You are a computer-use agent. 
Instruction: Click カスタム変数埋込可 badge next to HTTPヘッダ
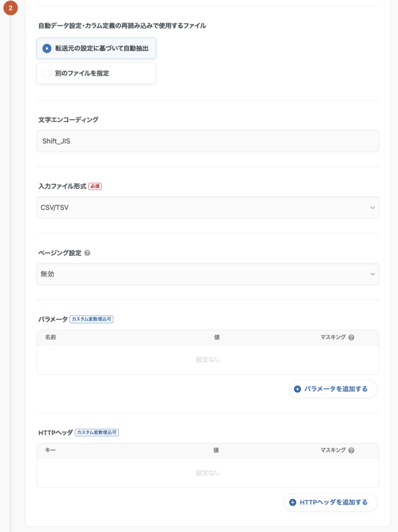coord(97,432)
